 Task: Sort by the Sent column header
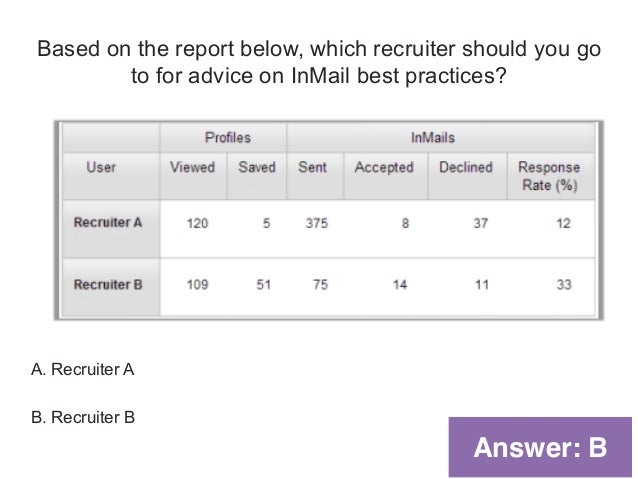point(312,168)
